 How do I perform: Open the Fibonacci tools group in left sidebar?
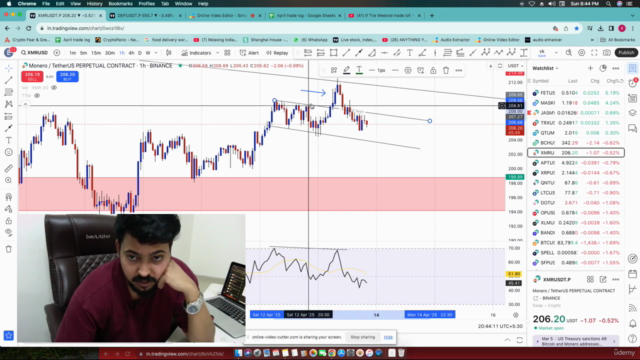click(x=9, y=92)
